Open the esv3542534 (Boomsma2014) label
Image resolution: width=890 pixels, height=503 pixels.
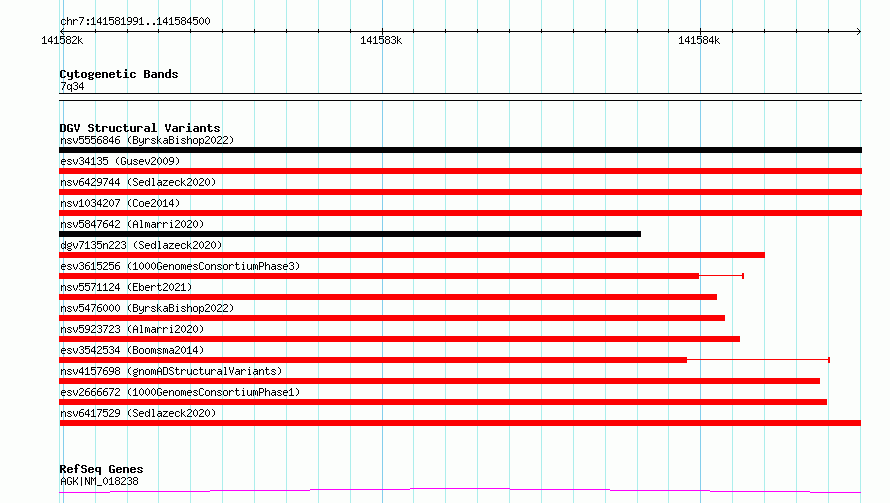pos(132,350)
